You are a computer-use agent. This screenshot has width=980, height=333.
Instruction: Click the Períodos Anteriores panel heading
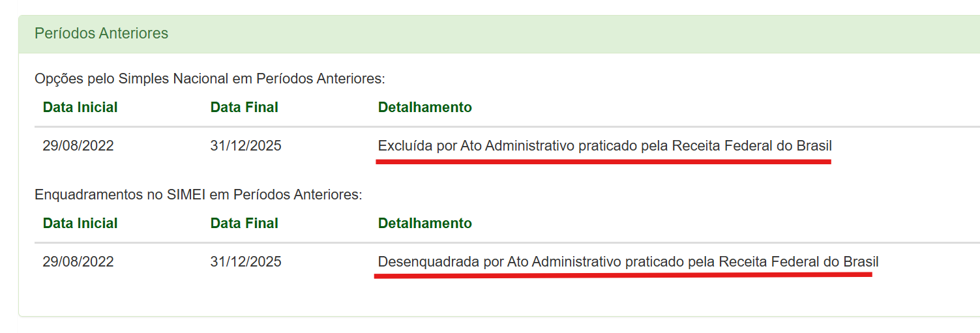click(101, 33)
